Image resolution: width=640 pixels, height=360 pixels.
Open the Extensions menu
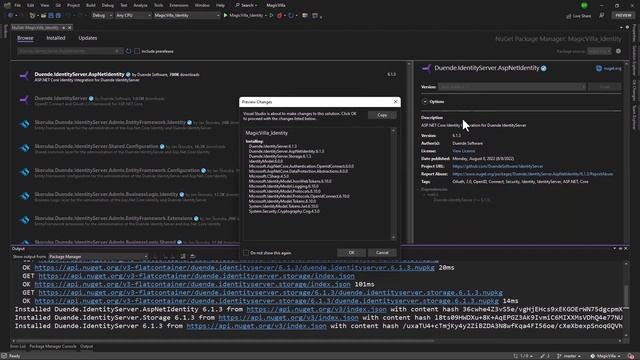(x=179, y=5)
